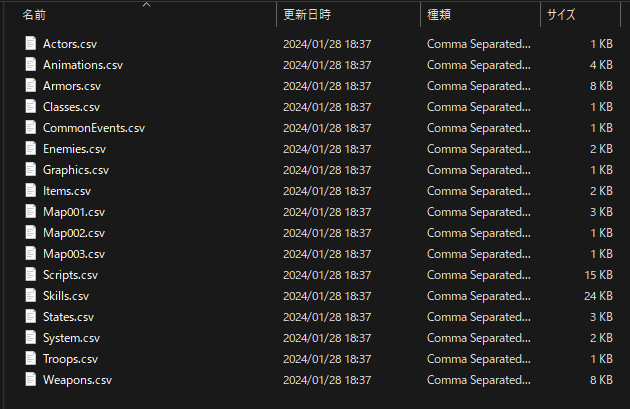Image resolution: width=630 pixels, height=409 pixels.
Task: Click the Scripts.csv file icon
Action: click(31, 274)
